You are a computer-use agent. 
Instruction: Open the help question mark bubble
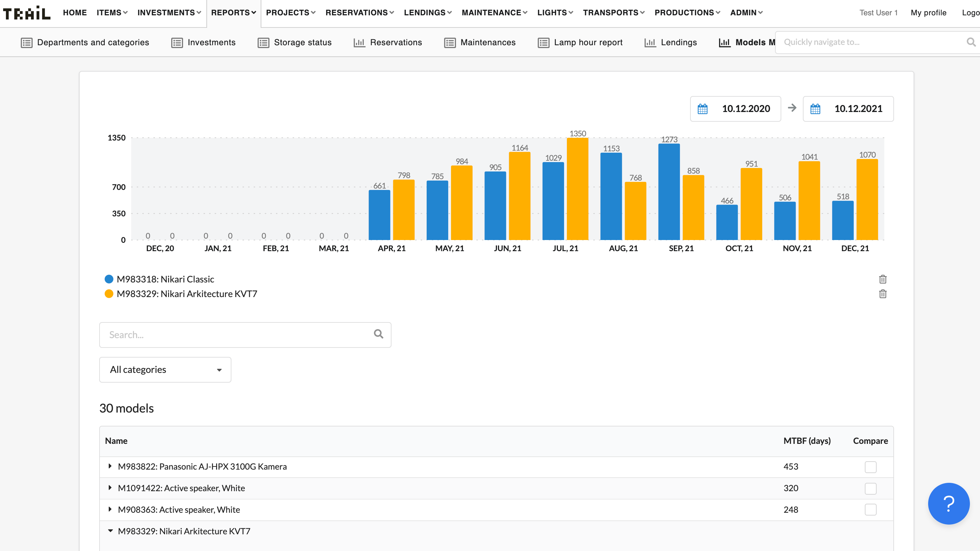coord(949,503)
